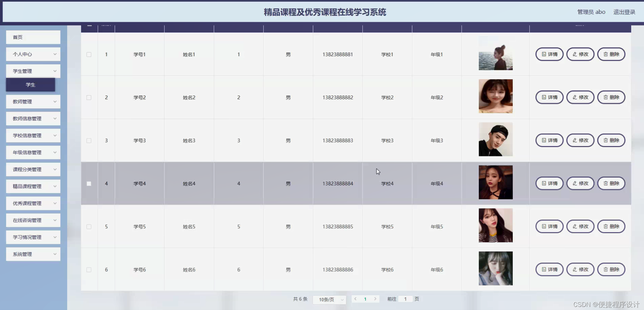Delete the student row 学号1

pos(611,54)
